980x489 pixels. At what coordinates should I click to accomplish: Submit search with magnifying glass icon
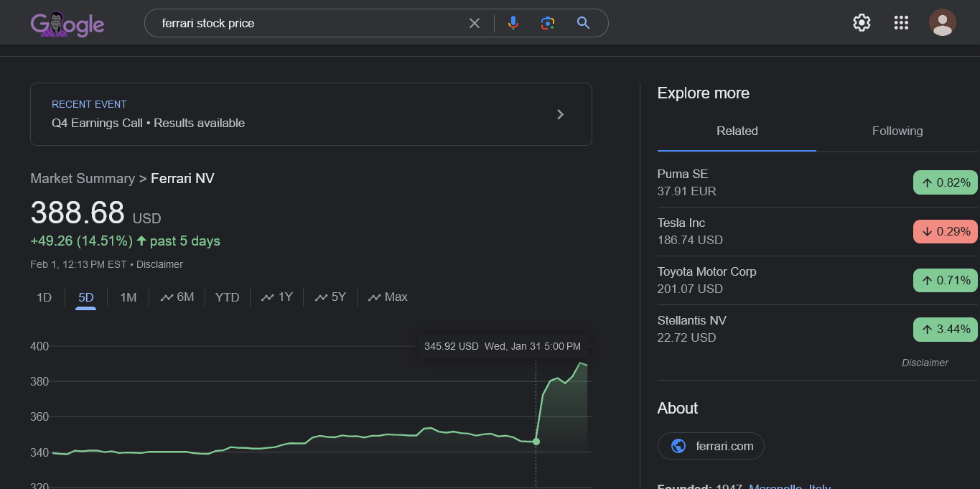(x=583, y=23)
